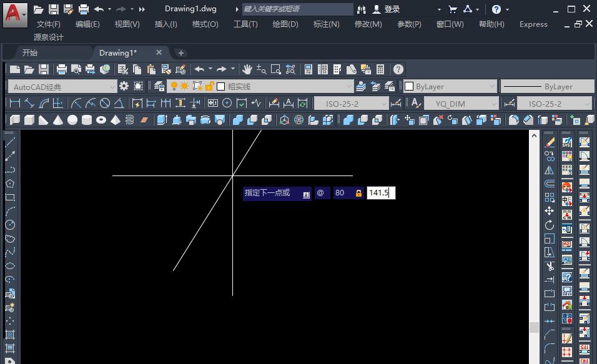Add a new drawing tab with plus button
597x364 pixels.
coord(180,53)
